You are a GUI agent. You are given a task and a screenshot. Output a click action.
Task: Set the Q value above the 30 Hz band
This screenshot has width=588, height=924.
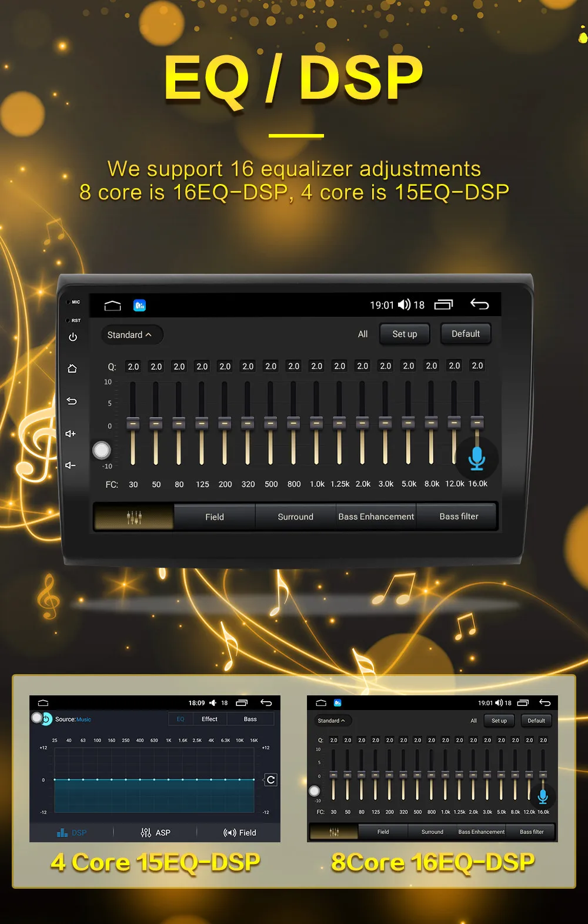[x=133, y=366]
